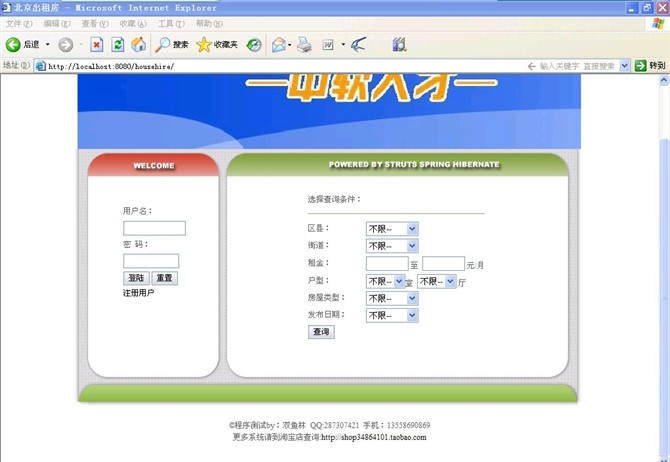Screen dimensions: 670x462
Task: Open the 编辑 menu
Action: (57, 24)
